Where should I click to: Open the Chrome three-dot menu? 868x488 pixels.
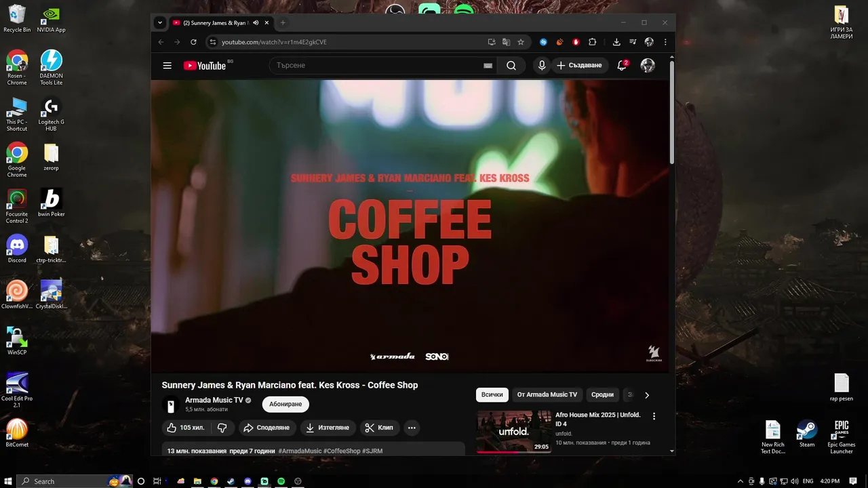pyautogui.click(x=665, y=42)
